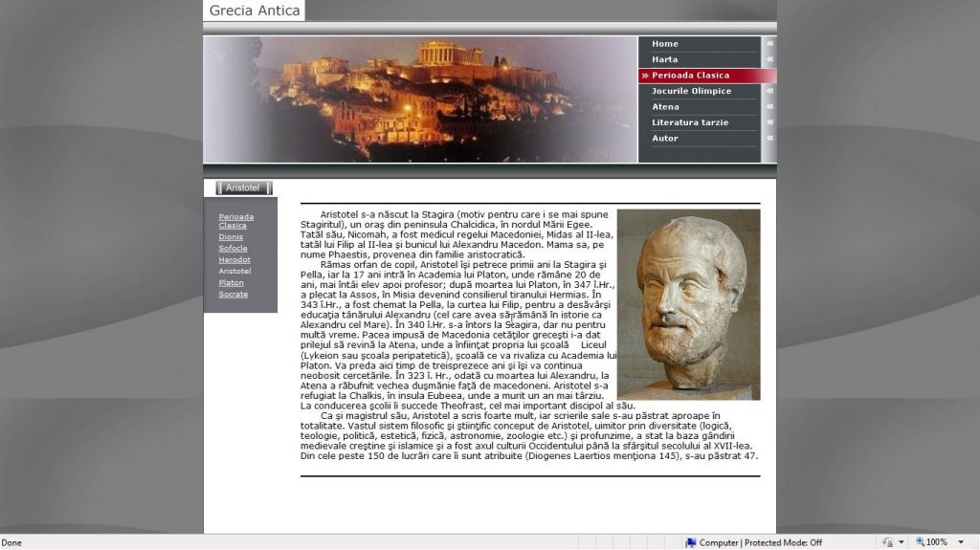Navigate to the Sofocle page
The image size is (980, 550).
[x=233, y=248]
